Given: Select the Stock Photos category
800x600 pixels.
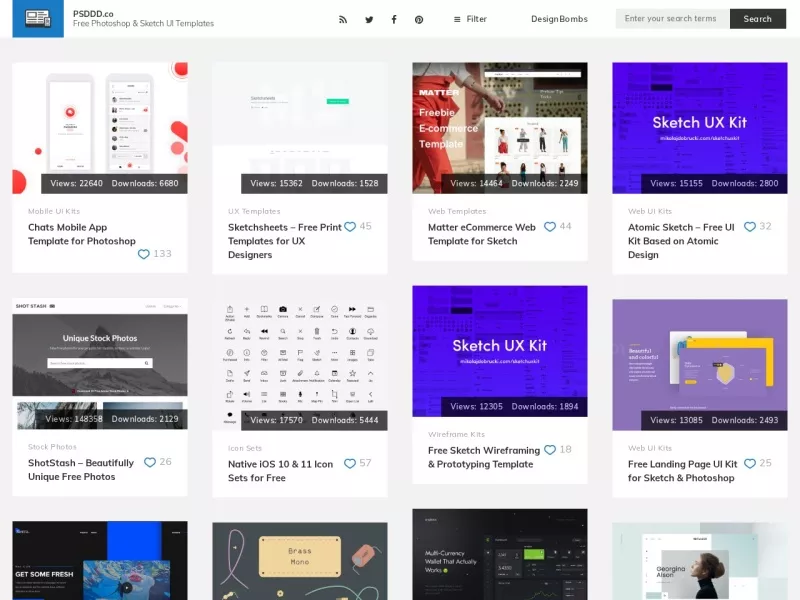Looking at the screenshot, I should click(x=52, y=447).
